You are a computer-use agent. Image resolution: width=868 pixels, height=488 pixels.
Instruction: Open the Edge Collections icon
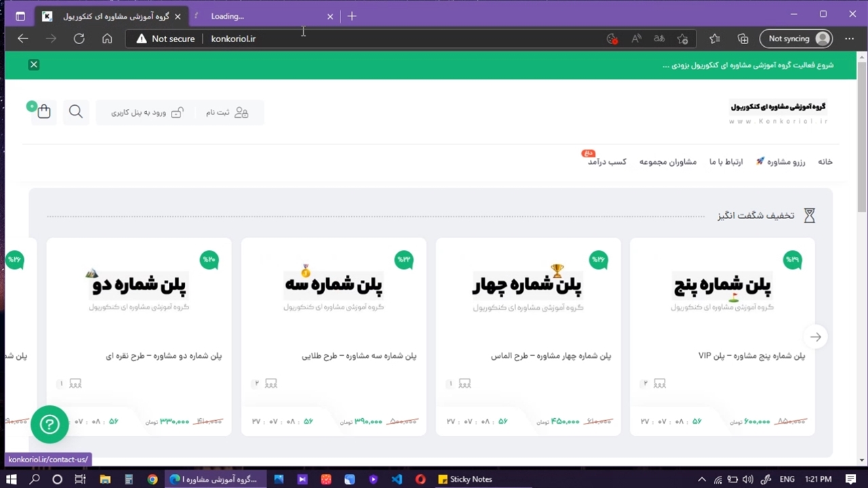click(x=743, y=39)
